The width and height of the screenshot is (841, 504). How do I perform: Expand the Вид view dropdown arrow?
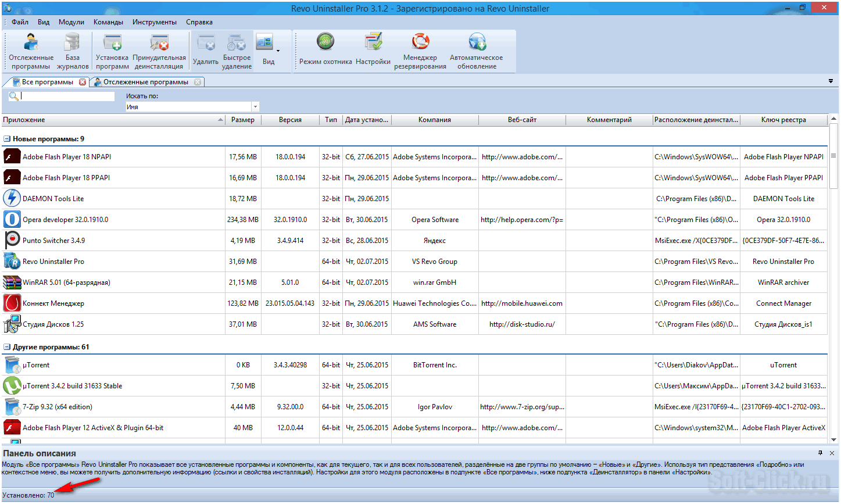(x=278, y=51)
